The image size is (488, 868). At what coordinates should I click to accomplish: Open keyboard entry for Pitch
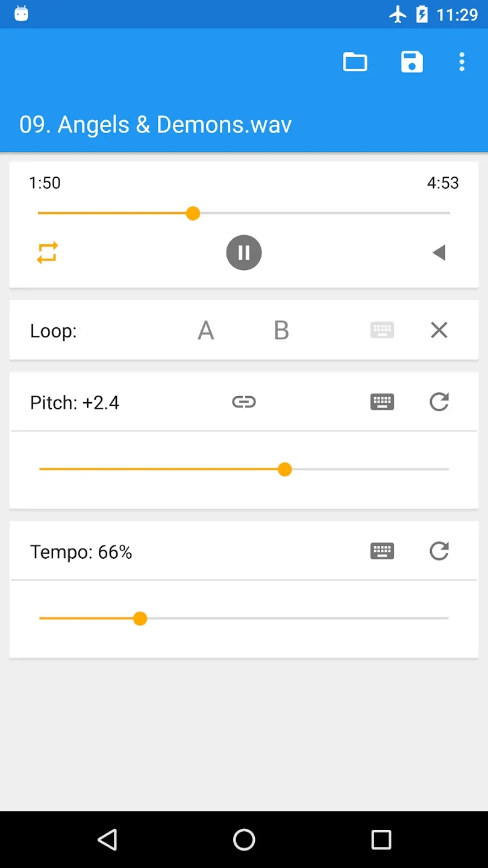point(382,402)
